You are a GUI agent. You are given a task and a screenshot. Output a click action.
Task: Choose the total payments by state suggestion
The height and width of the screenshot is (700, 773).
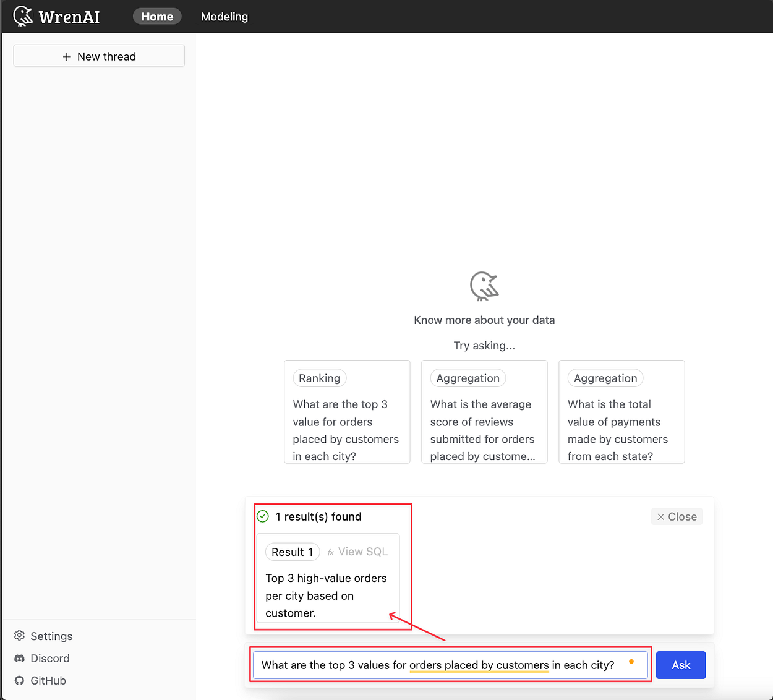pyautogui.click(x=621, y=412)
